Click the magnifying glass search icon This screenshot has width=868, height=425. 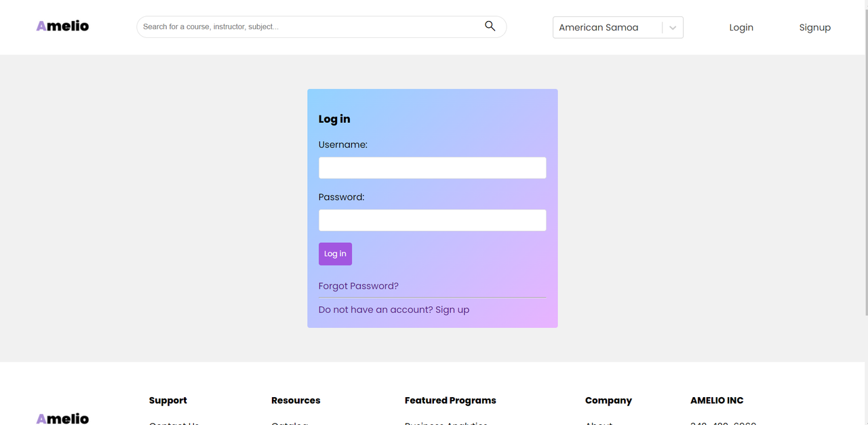(x=490, y=26)
